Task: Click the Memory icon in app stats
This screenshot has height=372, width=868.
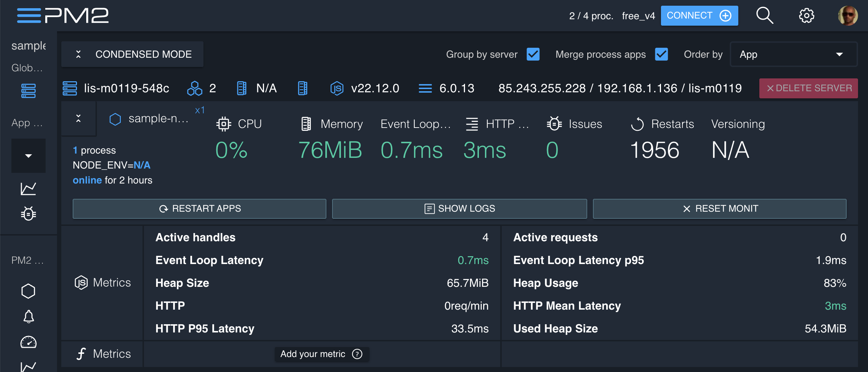Action: pos(306,124)
